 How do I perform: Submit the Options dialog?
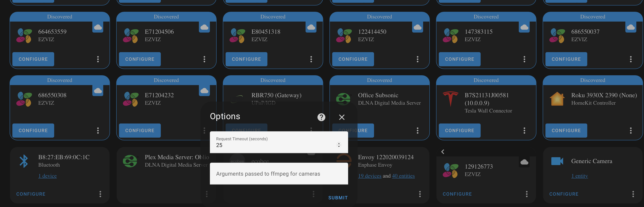click(338, 198)
